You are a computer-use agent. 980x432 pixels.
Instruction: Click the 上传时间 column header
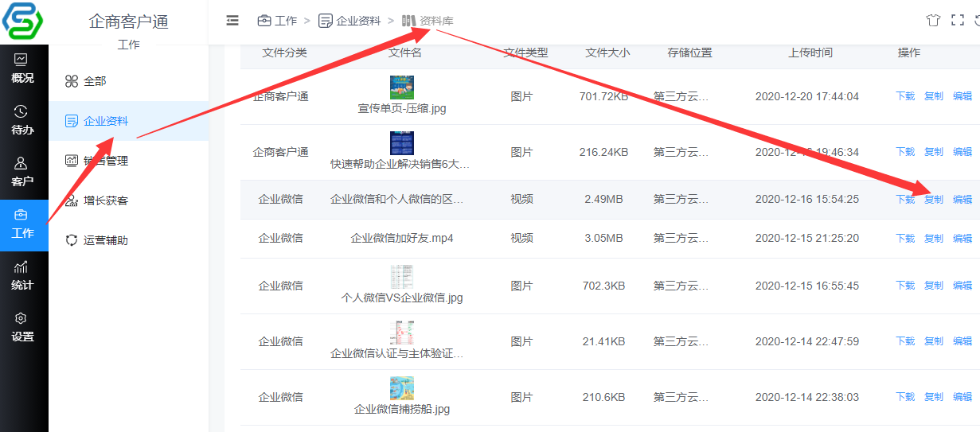click(x=810, y=53)
